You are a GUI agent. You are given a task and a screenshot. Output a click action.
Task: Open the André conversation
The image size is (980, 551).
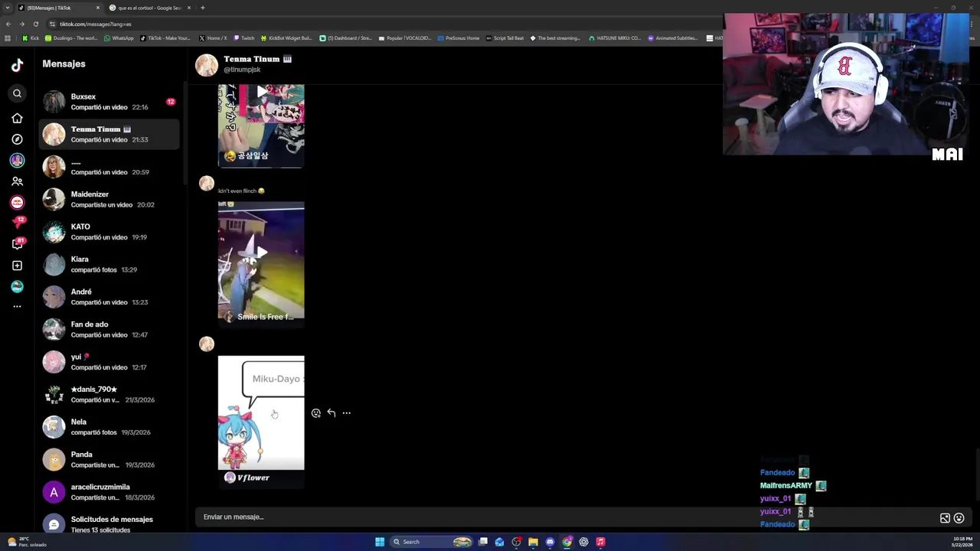pos(110,297)
